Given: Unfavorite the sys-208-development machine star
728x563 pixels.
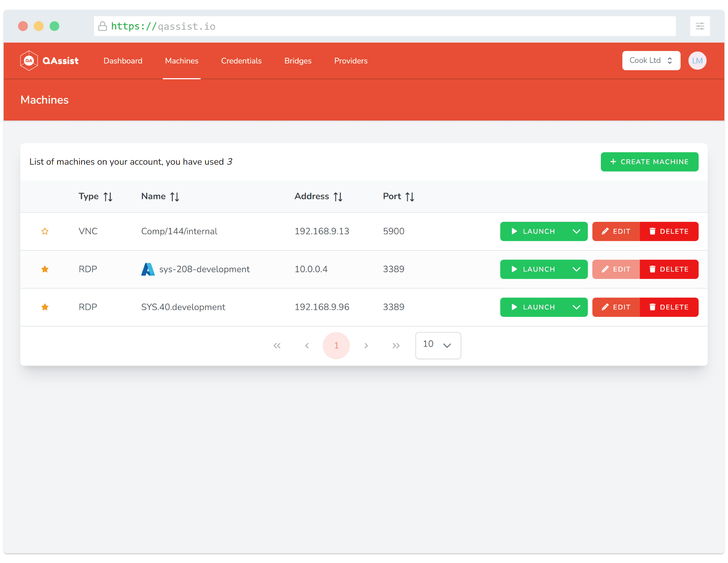Looking at the screenshot, I should pos(45,269).
